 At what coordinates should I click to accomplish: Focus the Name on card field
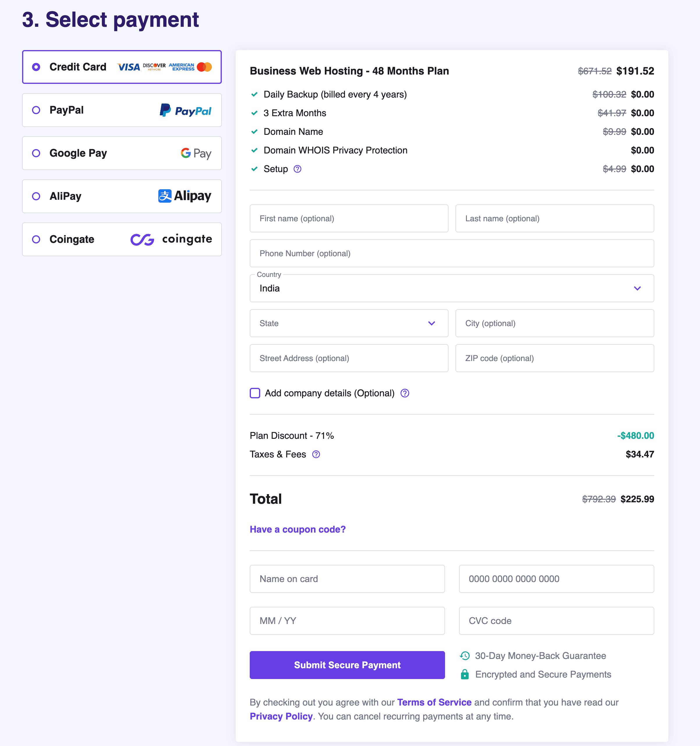[x=347, y=579]
